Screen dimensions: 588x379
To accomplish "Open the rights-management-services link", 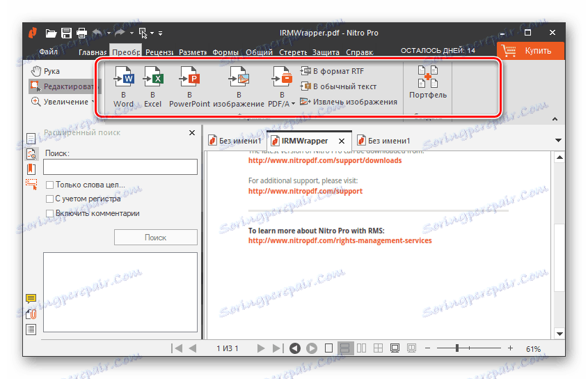I will tap(340, 240).
